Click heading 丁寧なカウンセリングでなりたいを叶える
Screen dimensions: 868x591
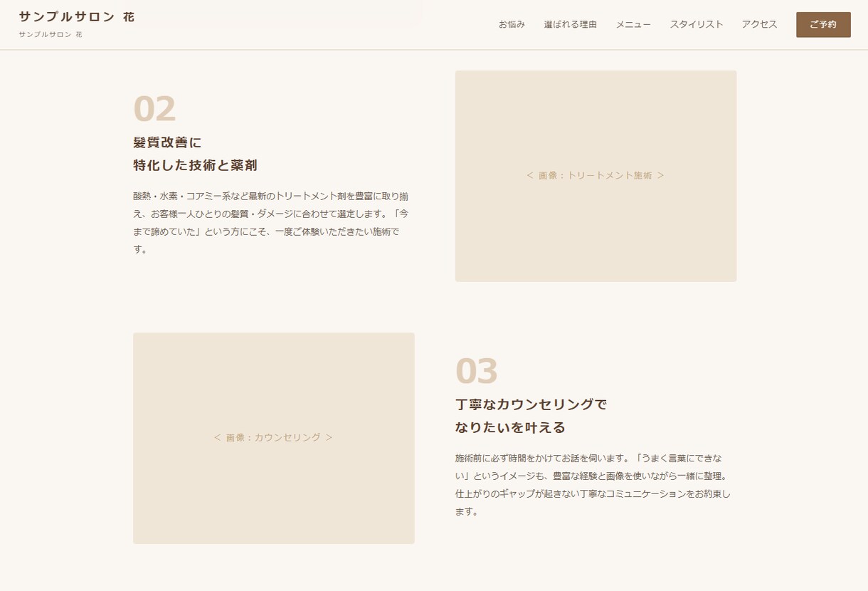coord(531,416)
